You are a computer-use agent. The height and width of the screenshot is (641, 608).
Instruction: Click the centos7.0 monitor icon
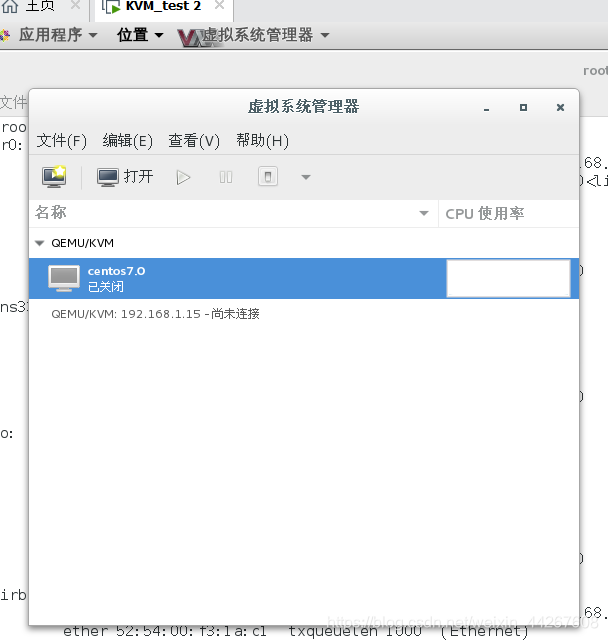point(64,278)
